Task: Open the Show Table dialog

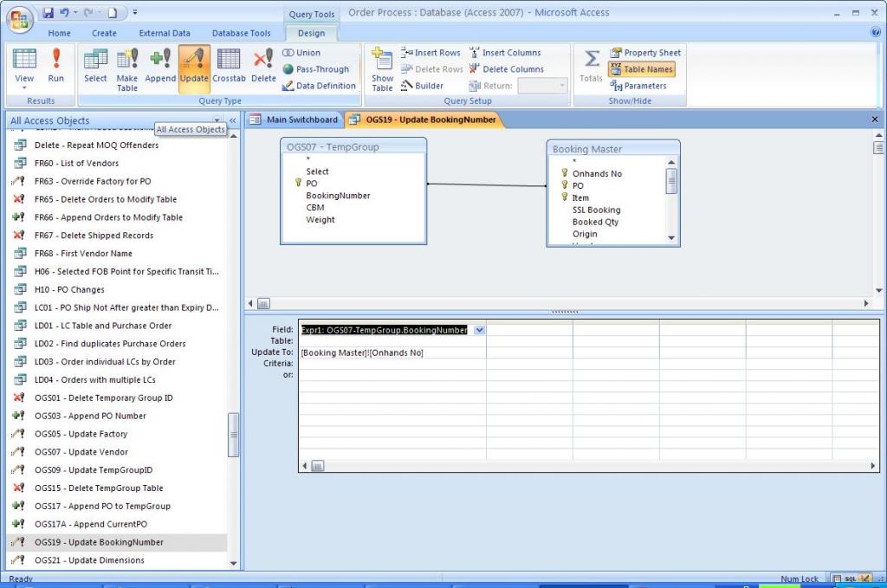Action: click(x=382, y=68)
